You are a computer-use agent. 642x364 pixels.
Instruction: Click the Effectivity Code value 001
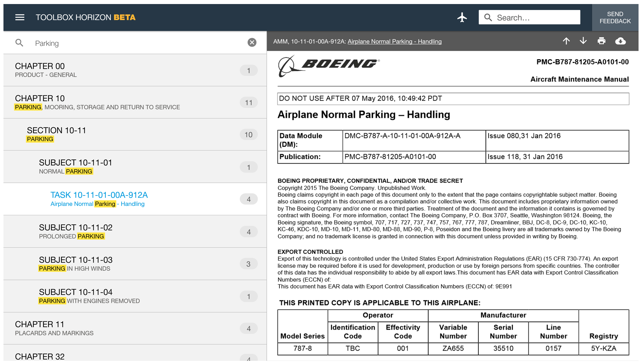pos(403,348)
